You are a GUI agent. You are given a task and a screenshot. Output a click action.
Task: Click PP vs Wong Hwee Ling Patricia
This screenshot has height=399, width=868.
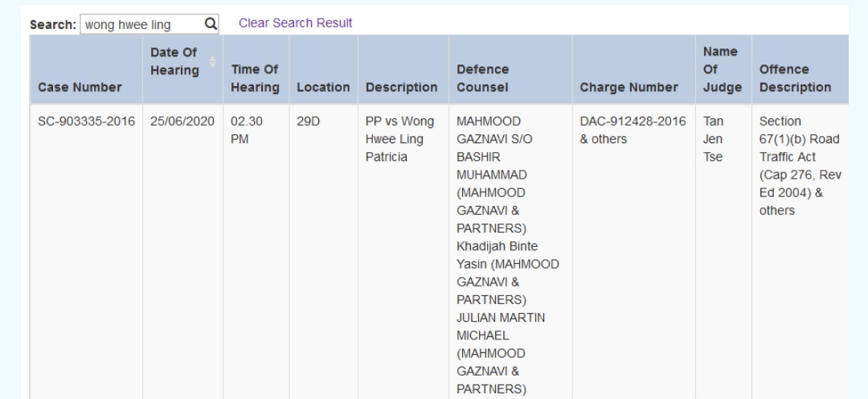pos(399,139)
